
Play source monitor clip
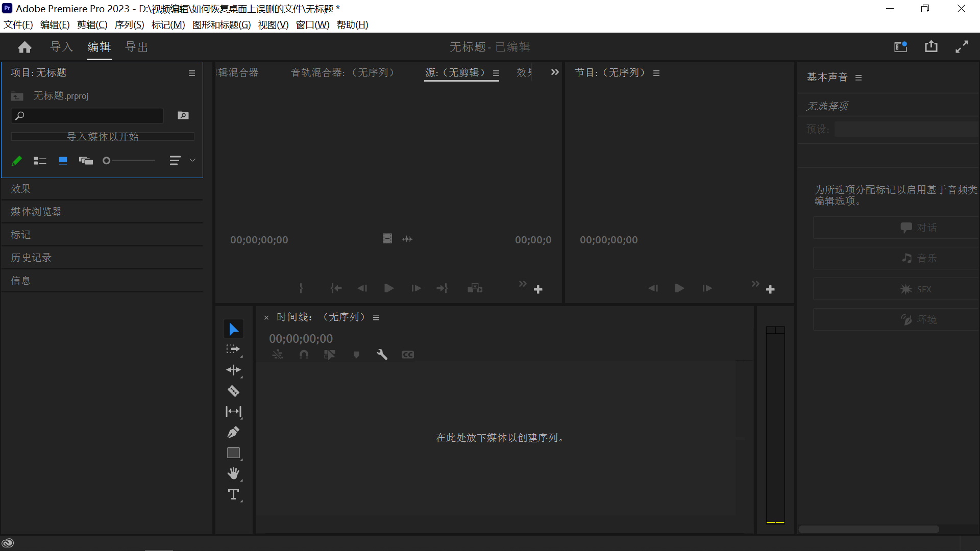point(388,288)
